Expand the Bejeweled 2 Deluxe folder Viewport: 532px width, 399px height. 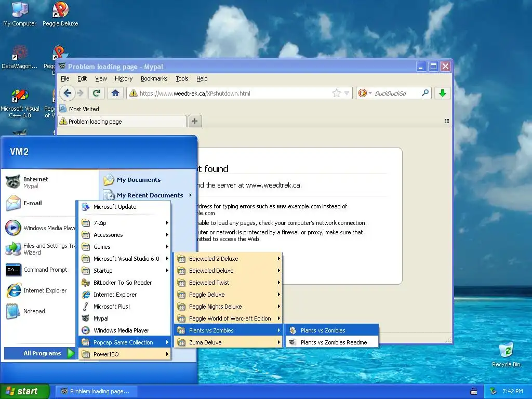click(228, 259)
